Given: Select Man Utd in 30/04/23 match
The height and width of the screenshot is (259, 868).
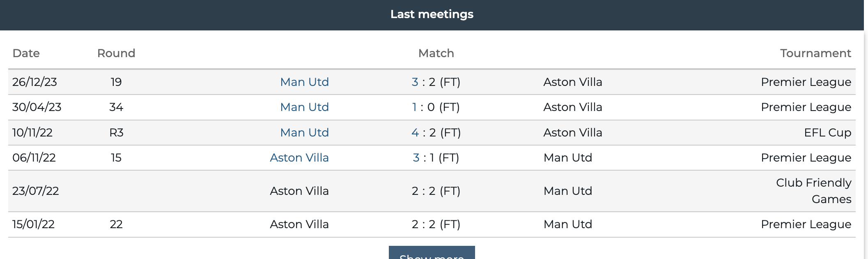Looking at the screenshot, I should coord(304,107).
